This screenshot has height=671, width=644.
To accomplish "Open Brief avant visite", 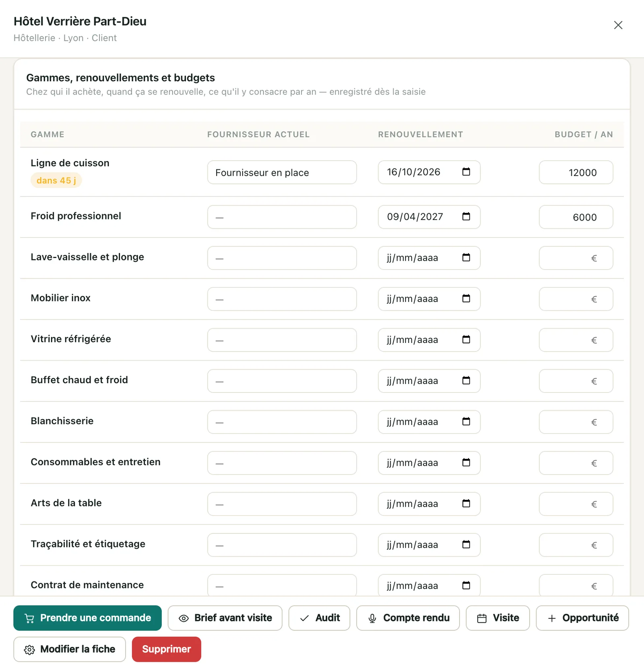I will (x=225, y=618).
